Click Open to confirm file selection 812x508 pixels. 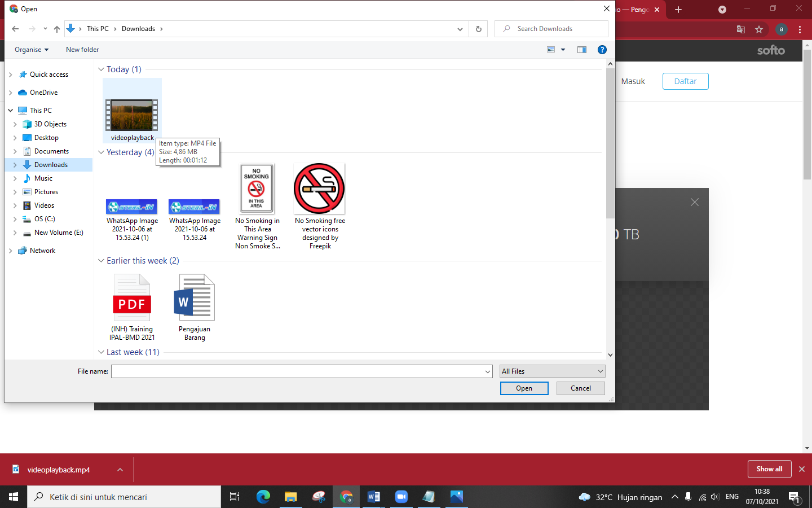[x=524, y=388]
